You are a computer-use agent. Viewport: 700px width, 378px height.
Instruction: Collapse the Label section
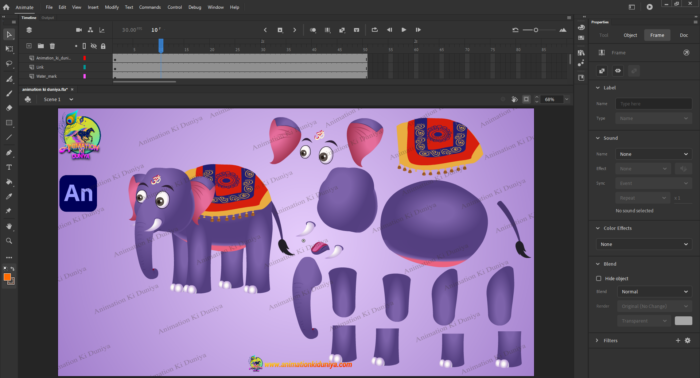point(598,88)
